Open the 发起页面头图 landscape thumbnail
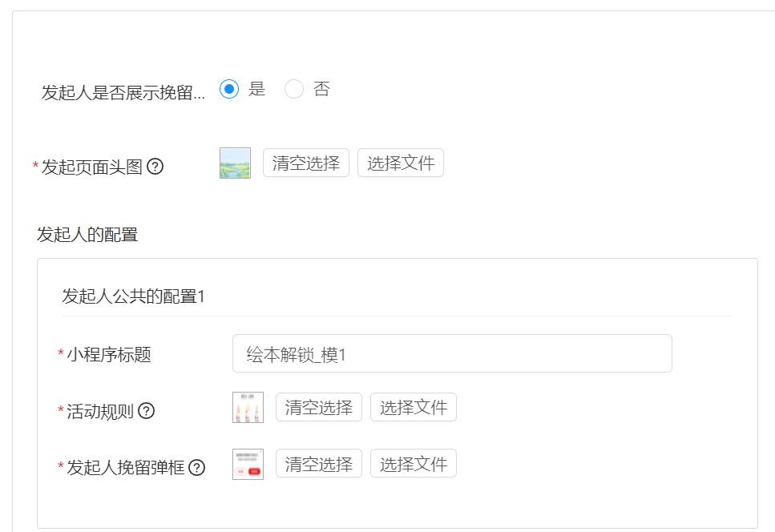775x532 pixels. (235, 163)
